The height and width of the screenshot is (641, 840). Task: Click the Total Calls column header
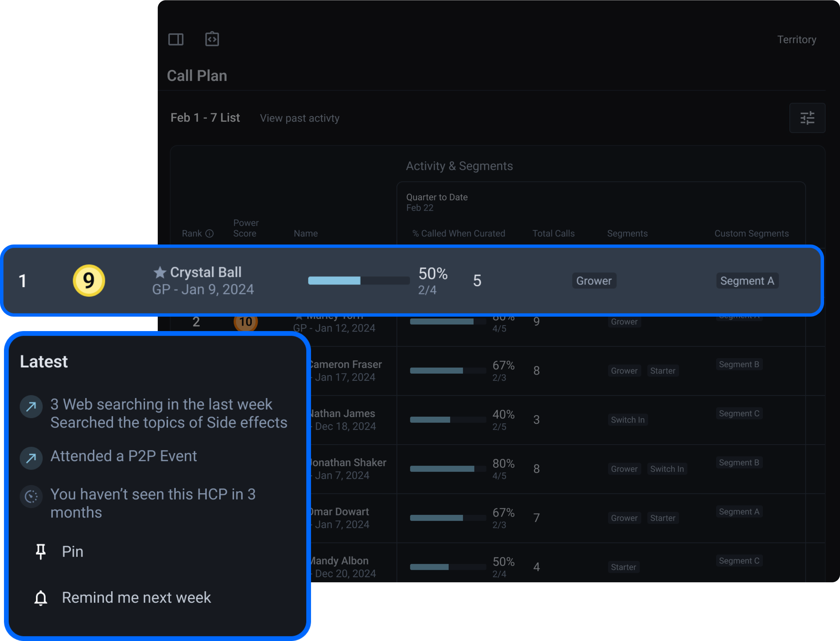coord(553,234)
